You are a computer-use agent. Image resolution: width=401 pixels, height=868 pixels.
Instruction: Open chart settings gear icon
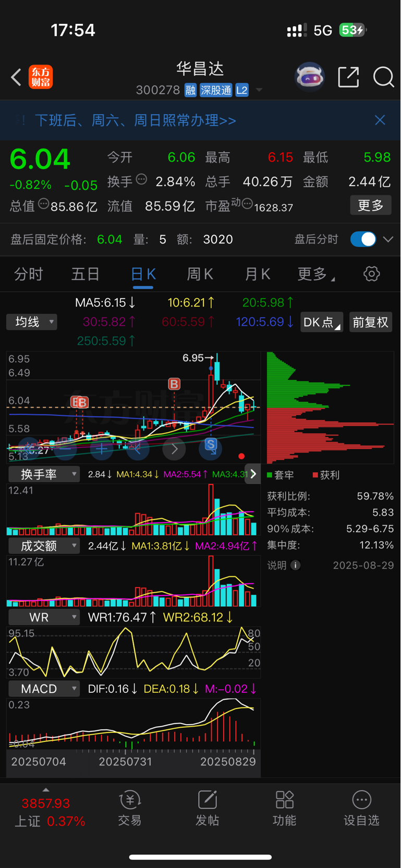pos(372,274)
